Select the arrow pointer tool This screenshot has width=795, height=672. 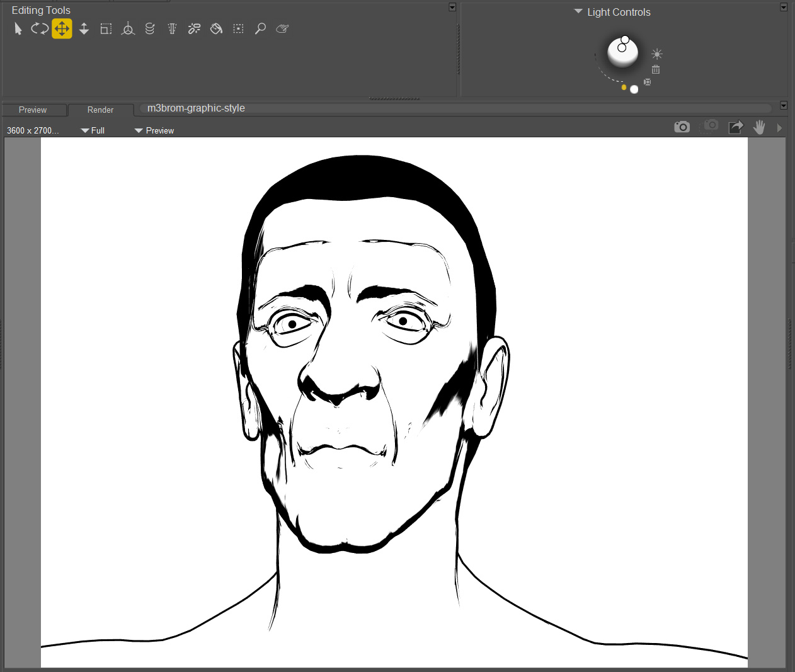[18, 29]
